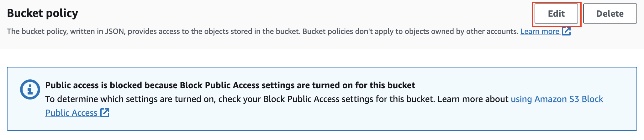Click external-link icon after Public Access

click(x=105, y=113)
